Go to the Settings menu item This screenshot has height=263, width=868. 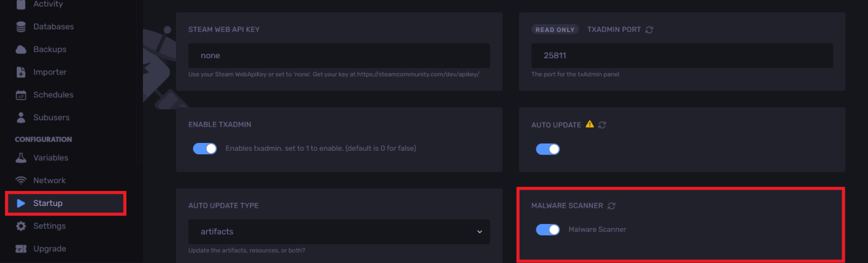point(49,226)
